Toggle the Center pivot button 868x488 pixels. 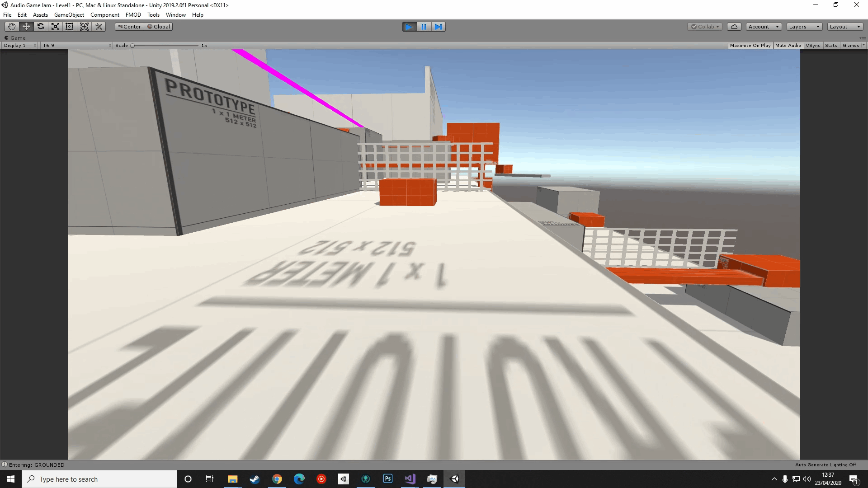point(130,27)
